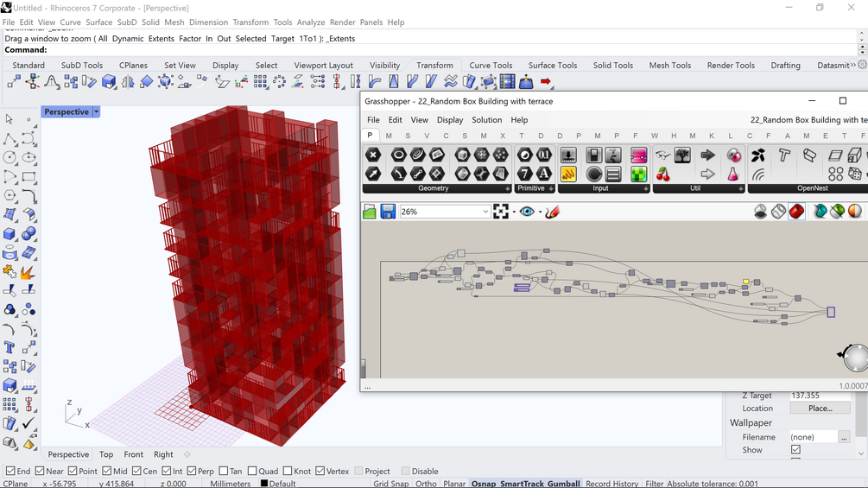Pick the tree component in Util panel
Viewport: 868px width, 488px height.
point(682,155)
